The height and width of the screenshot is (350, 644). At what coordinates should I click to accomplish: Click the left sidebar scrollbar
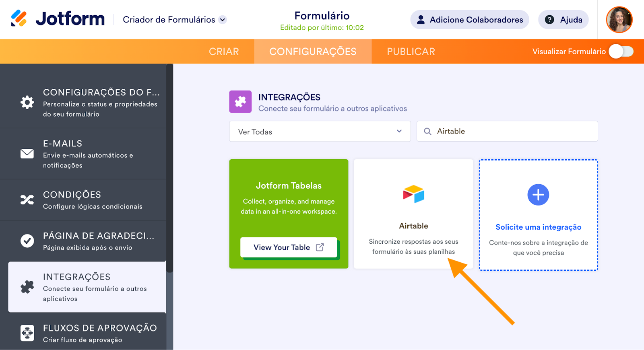pos(170,169)
